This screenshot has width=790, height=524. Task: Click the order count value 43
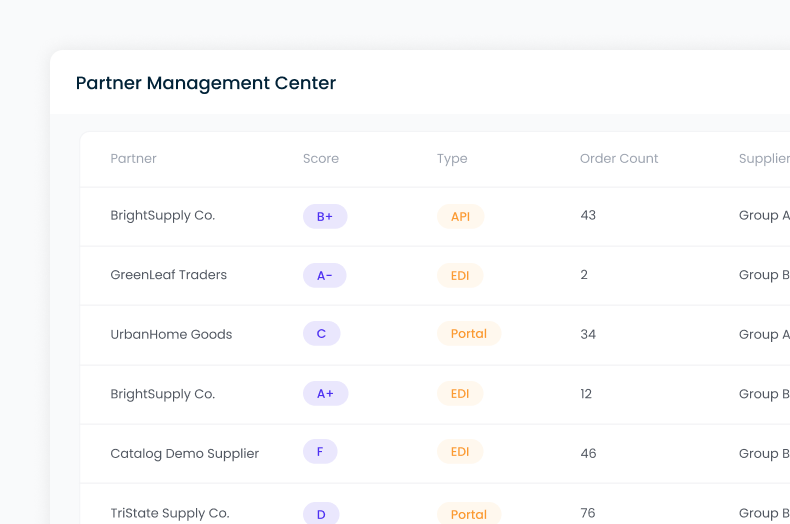pyautogui.click(x=588, y=215)
